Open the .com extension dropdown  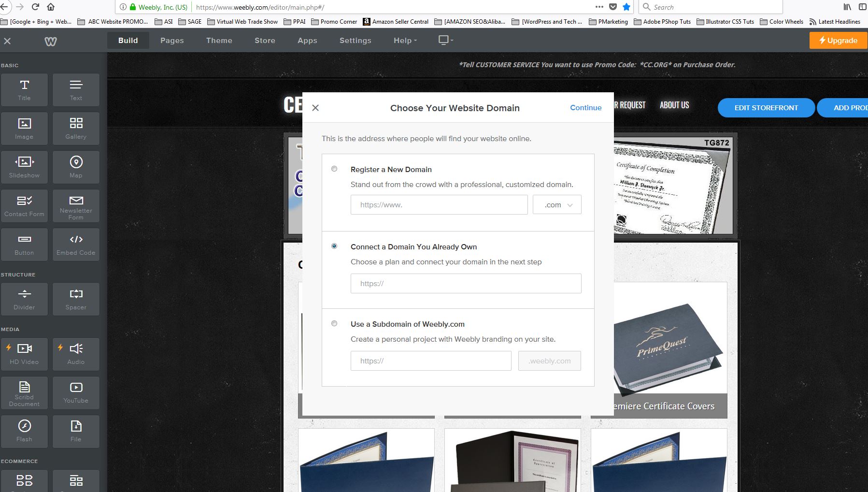pos(557,205)
